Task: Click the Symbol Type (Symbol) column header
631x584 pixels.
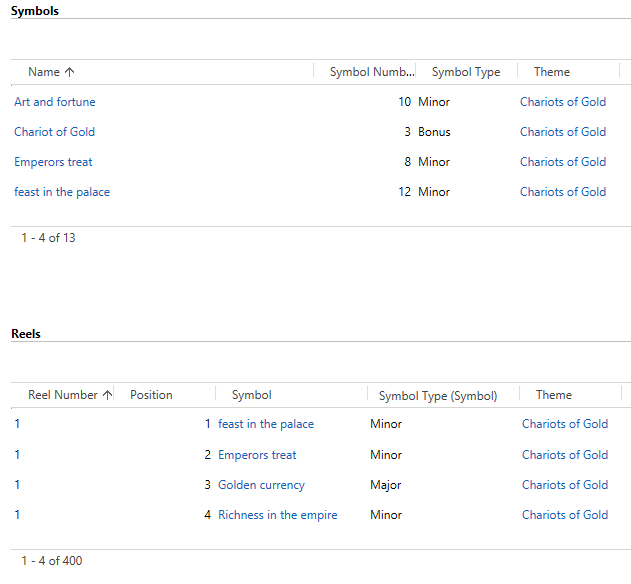Action: point(438,396)
